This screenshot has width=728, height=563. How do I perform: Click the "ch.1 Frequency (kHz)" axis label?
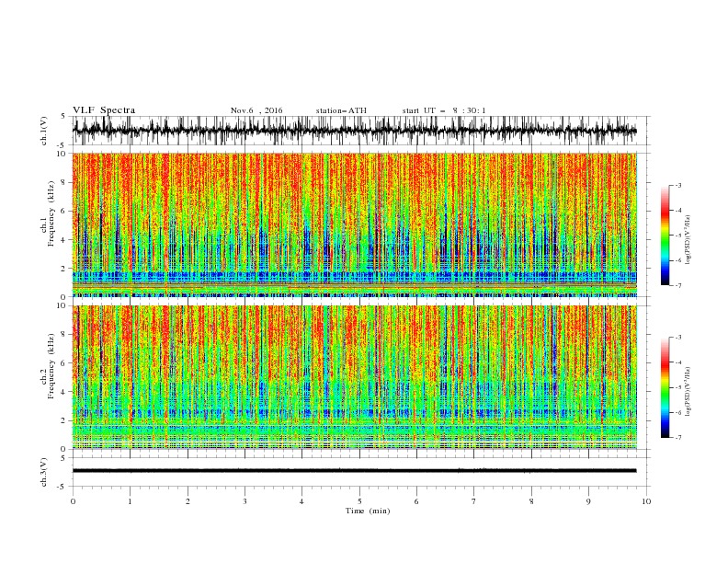click(x=48, y=212)
